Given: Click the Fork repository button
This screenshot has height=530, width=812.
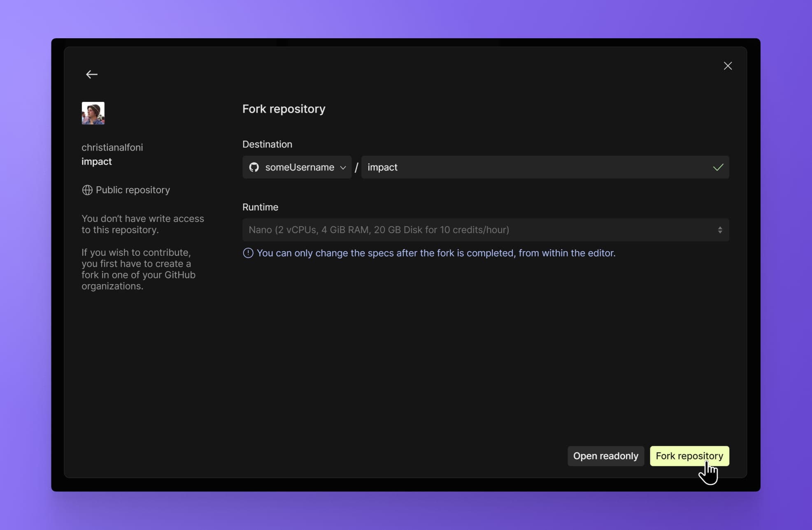Looking at the screenshot, I should click(x=689, y=456).
